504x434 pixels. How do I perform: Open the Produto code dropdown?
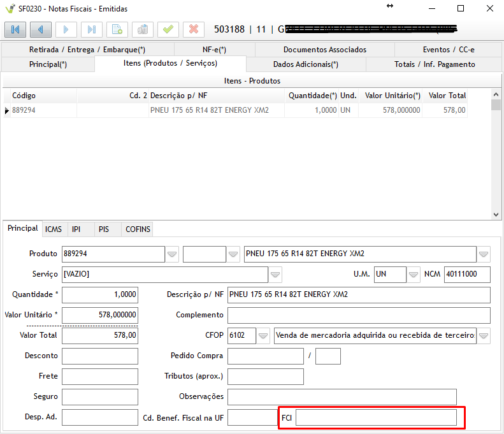pyautogui.click(x=172, y=254)
